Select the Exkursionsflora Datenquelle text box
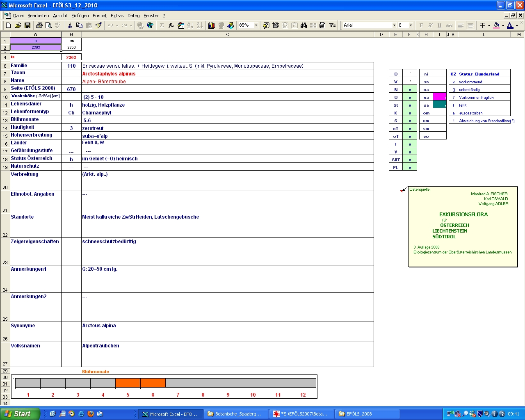Viewport: 525px width, 420px height. [x=463, y=226]
